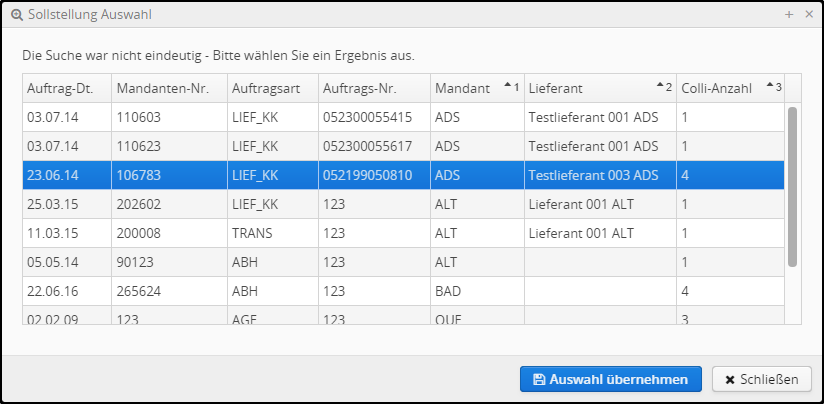Close the Sollstellung Auswahl dialog via X
This screenshot has height=404, width=824.
click(x=809, y=15)
